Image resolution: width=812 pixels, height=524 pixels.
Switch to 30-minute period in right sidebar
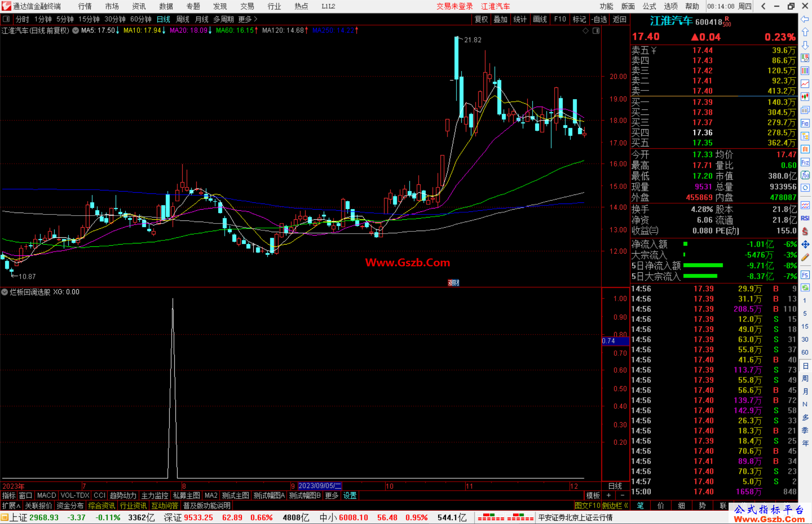804,340
